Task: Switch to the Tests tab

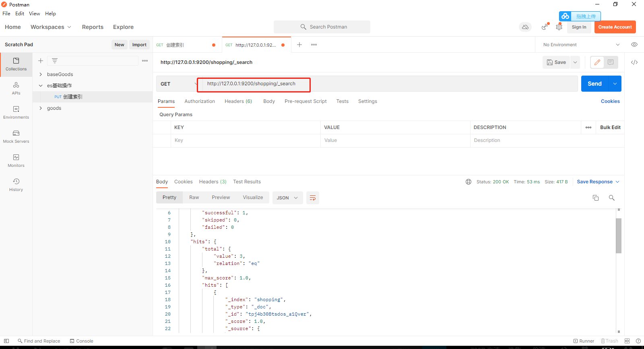Action: [x=343, y=101]
